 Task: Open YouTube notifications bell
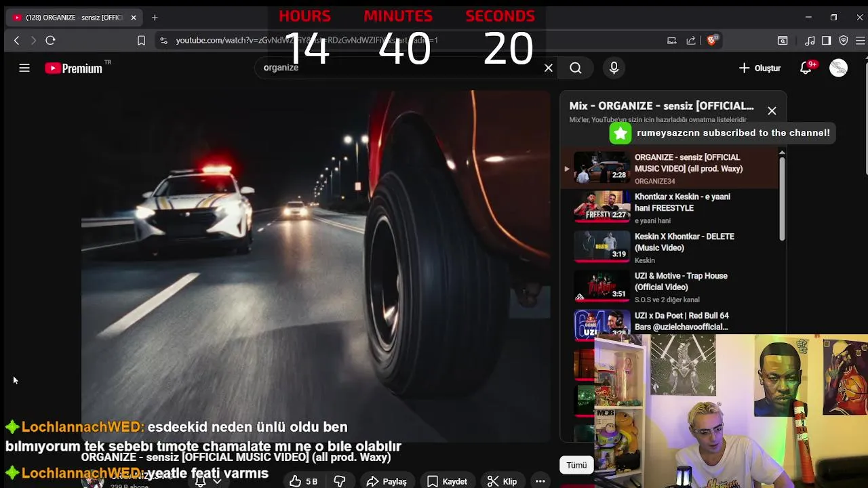pos(806,68)
